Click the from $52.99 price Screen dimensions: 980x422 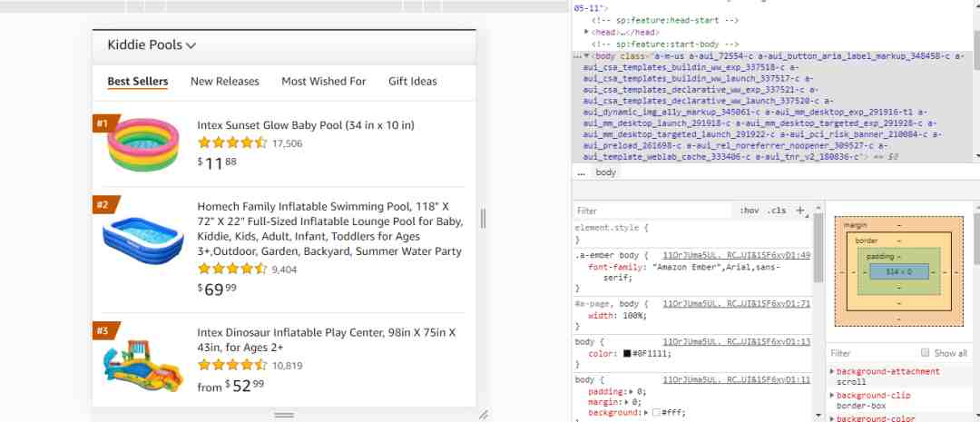click(x=230, y=386)
